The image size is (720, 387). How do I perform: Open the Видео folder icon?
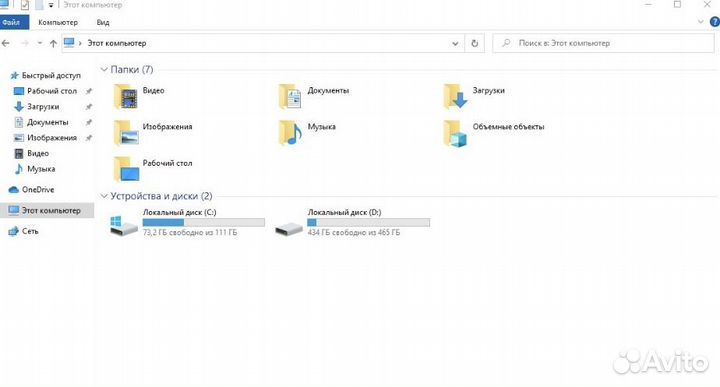pyautogui.click(x=126, y=97)
